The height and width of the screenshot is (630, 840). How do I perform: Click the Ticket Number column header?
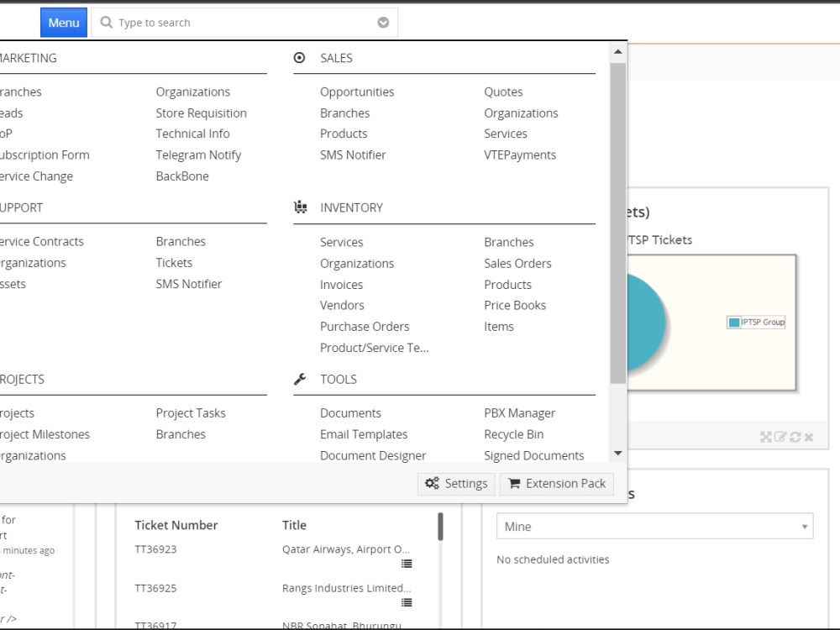176,525
